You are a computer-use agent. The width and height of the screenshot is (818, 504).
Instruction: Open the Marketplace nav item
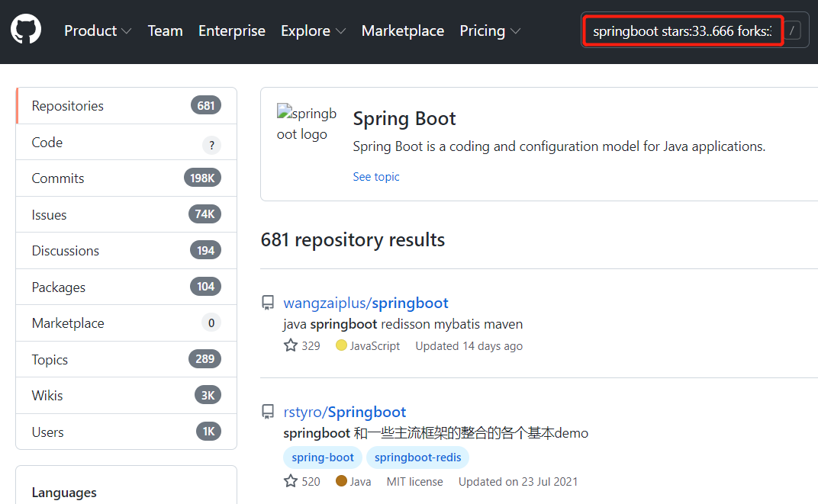[x=403, y=31]
